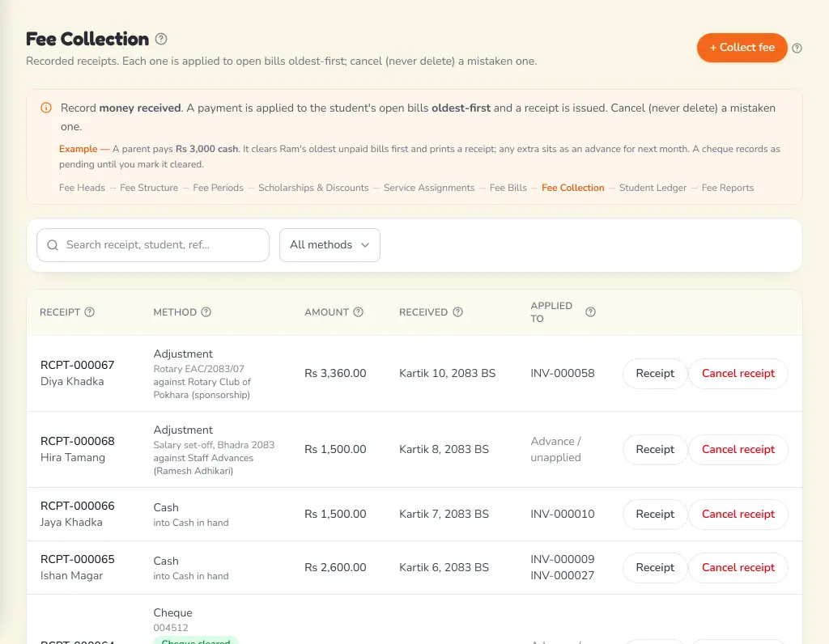Image resolution: width=829 pixels, height=644 pixels.
Task: Click amount Rs 2,600.00
Action: pos(335,567)
